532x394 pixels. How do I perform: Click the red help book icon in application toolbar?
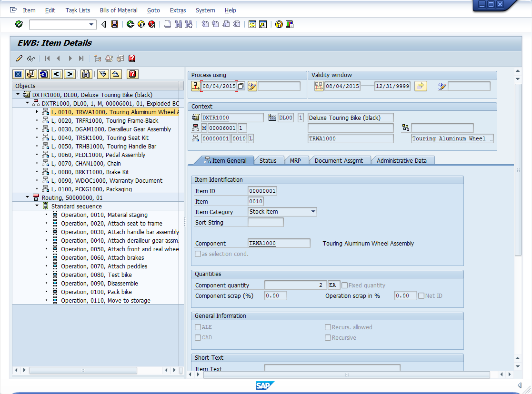point(132,59)
